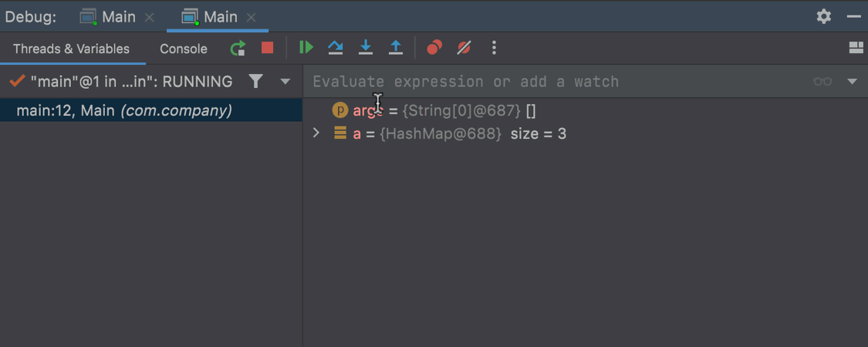Click the Step Over icon

(336, 48)
